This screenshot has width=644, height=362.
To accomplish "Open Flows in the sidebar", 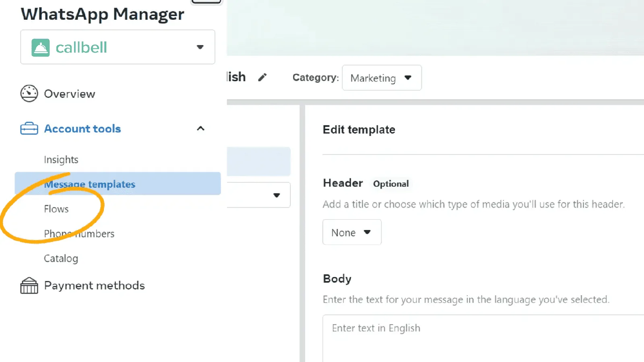I will tap(56, 209).
